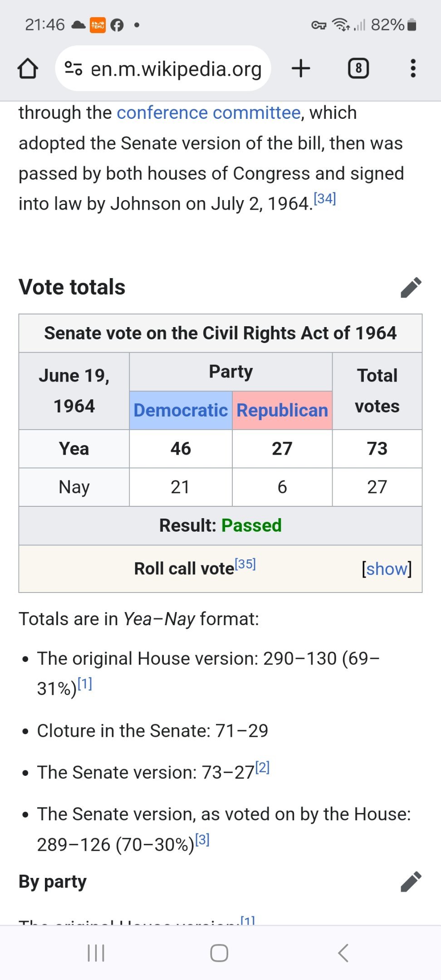Open the tab switcher showing 8 tabs

358,69
